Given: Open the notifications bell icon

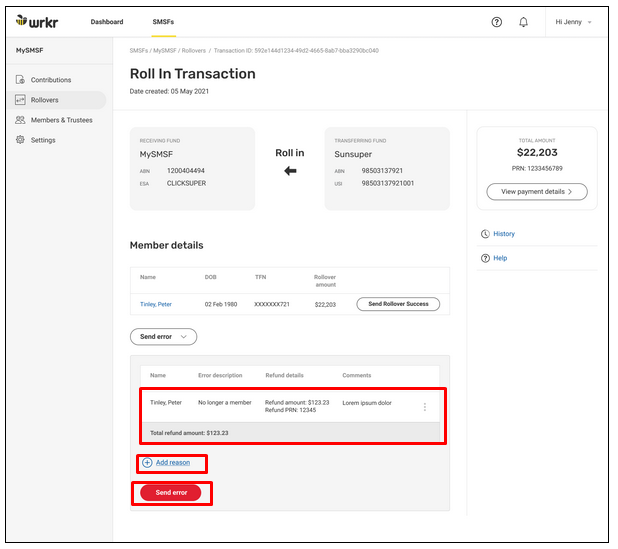Looking at the screenshot, I should (x=523, y=22).
